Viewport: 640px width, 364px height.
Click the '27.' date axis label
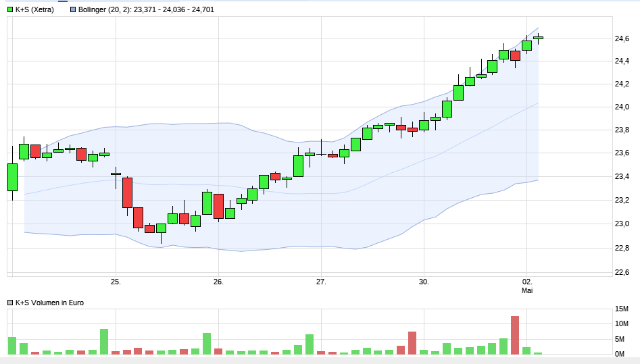pos(321,282)
